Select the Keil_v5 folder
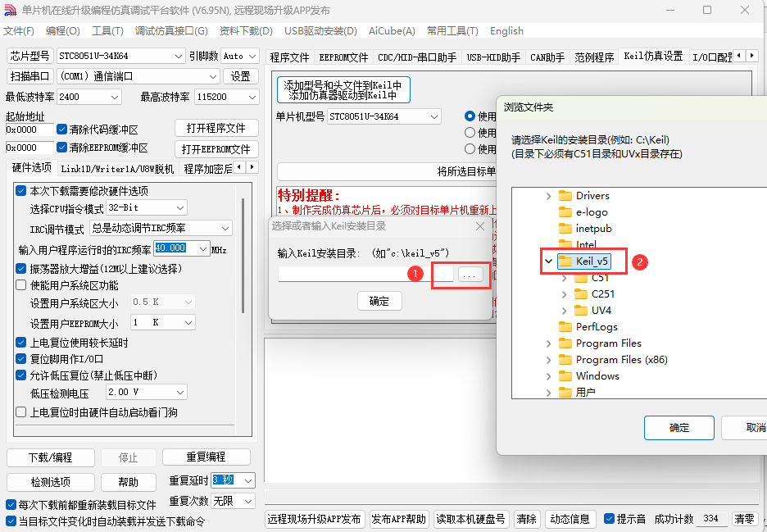This screenshot has width=767, height=532. pos(584,261)
